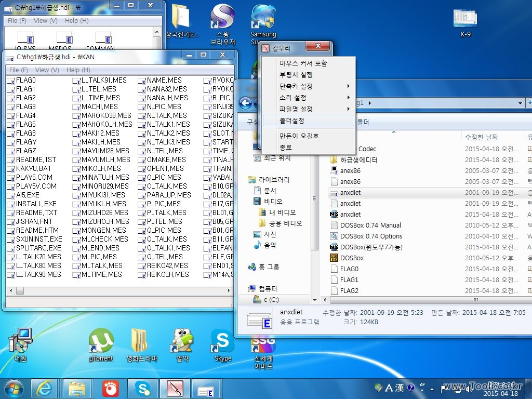Select the DOSBox(윈도우7가능) ZIP archive

coord(371,247)
